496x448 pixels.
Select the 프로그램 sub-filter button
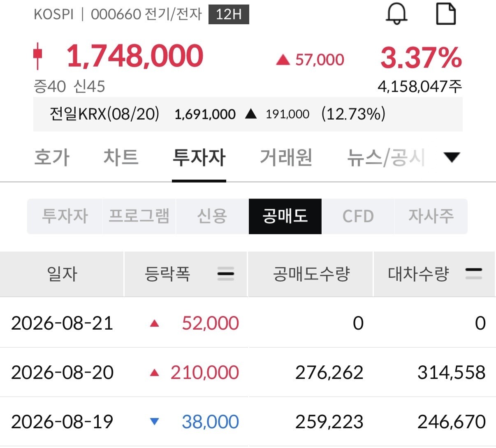click(139, 216)
